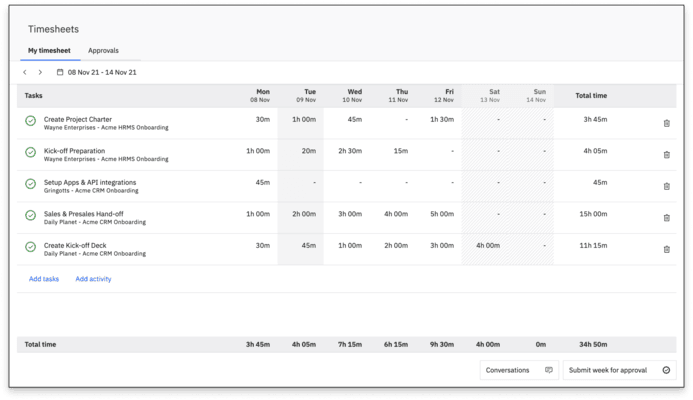Delete the Create Kick-off Deck row
Screen dimensions: 693x400
coord(666,249)
